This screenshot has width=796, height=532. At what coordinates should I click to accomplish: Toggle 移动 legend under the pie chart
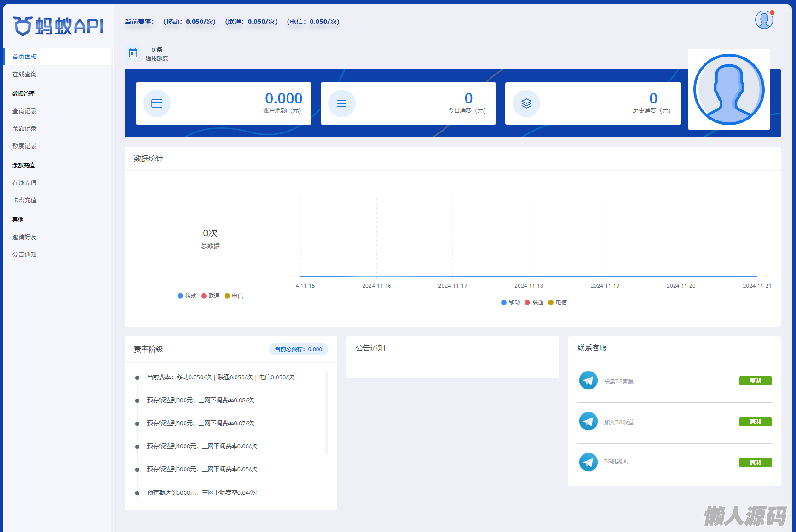[187, 296]
